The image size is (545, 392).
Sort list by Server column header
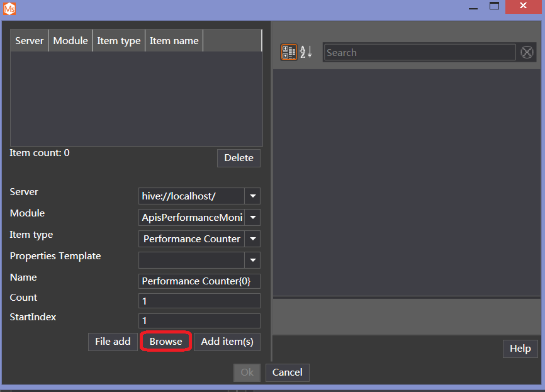[30, 40]
